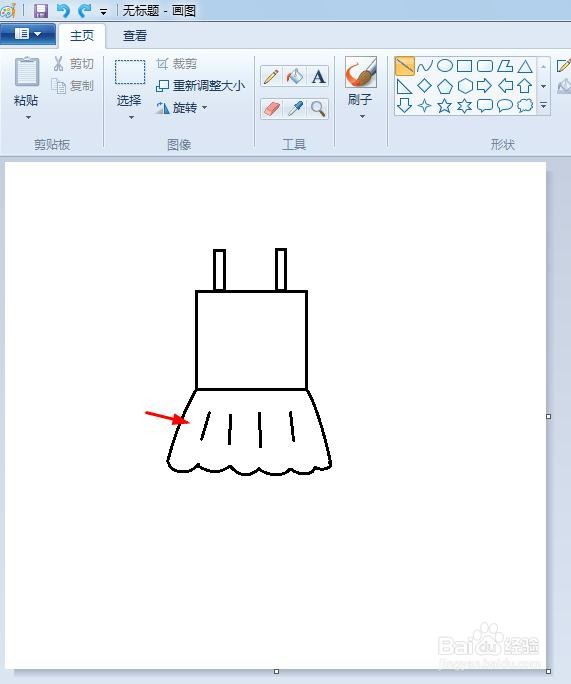
Task: Click the 粘贴 paste clipboard icon
Action: tap(27, 72)
